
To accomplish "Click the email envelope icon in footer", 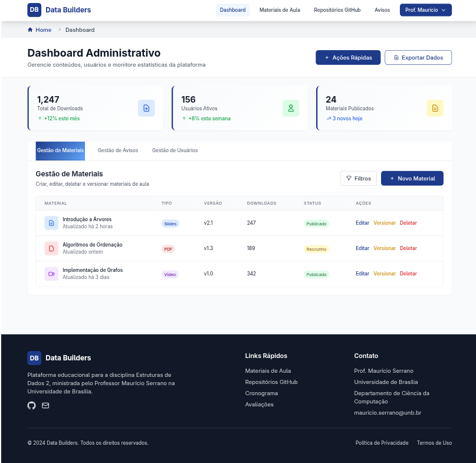I will [45, 405].
